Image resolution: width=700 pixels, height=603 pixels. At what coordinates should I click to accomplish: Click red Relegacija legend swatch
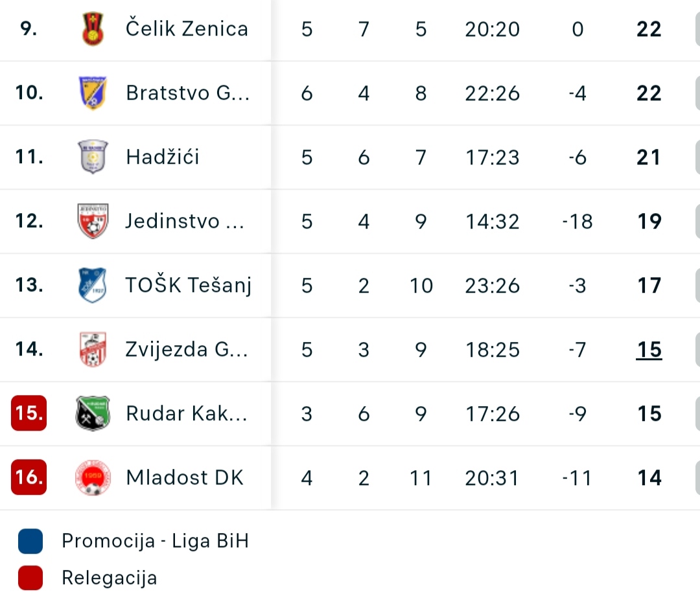(30, 578)
